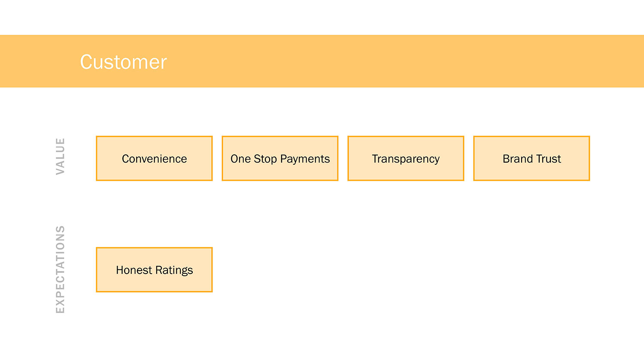
Task: Click the word "One" in One Stop Payments
Action: point(240,159)
